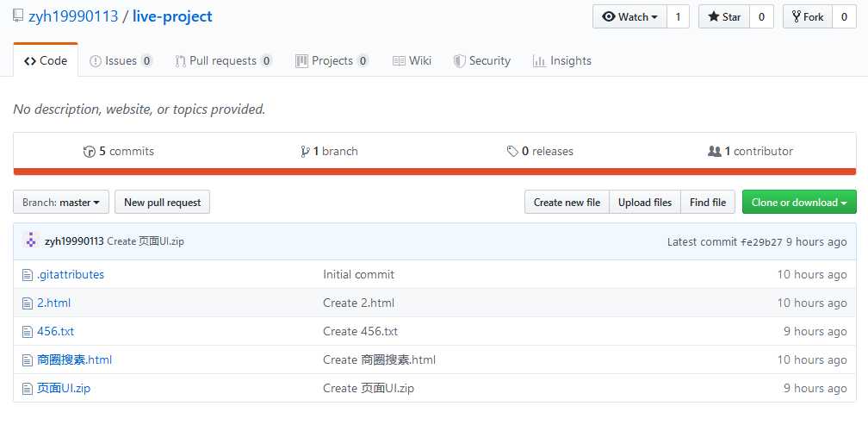
Task: Open the latest commit hash fe29b27
Action: coord(761,241)
